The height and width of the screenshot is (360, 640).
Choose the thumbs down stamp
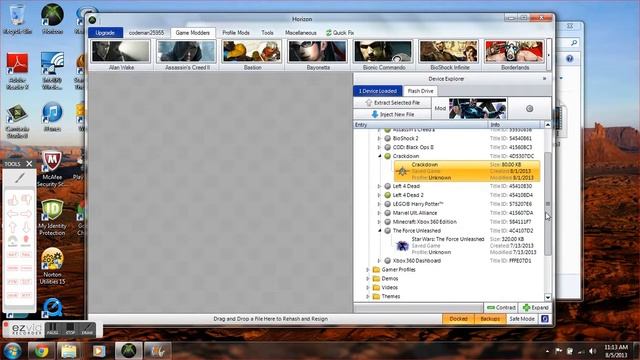27,200
